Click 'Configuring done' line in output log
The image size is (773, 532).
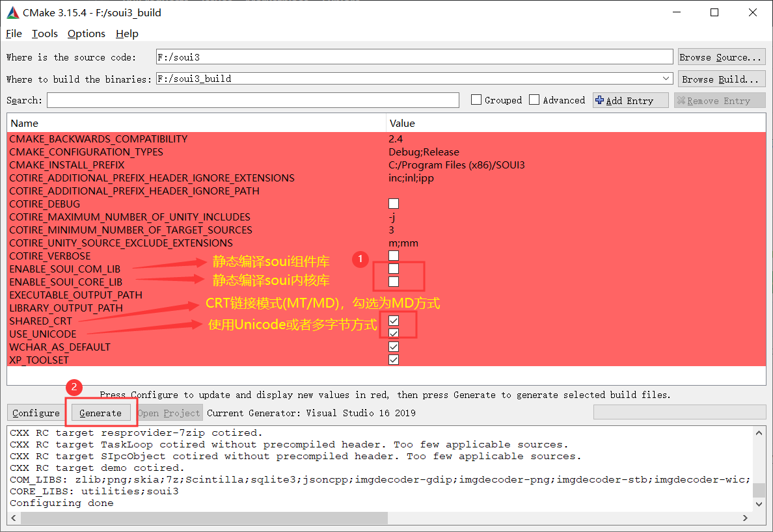(x=62, y=503)
